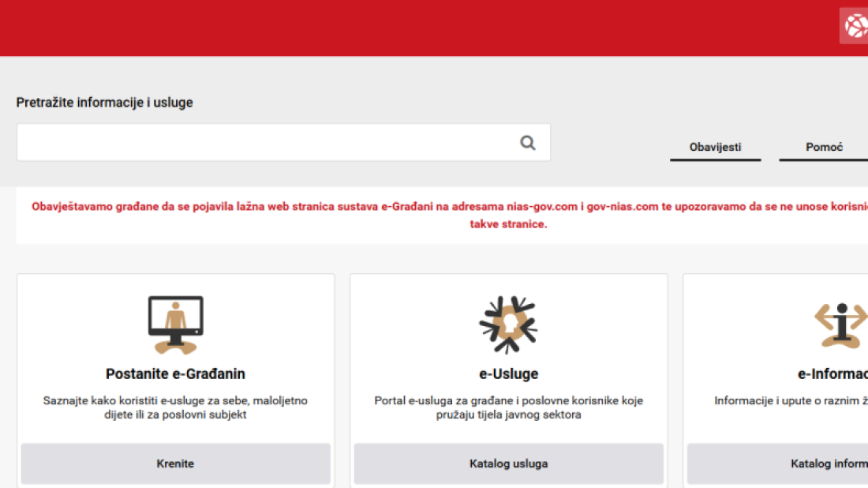
Task: Click the red warning notice about lažna web stranica
Action: point(450,215)
